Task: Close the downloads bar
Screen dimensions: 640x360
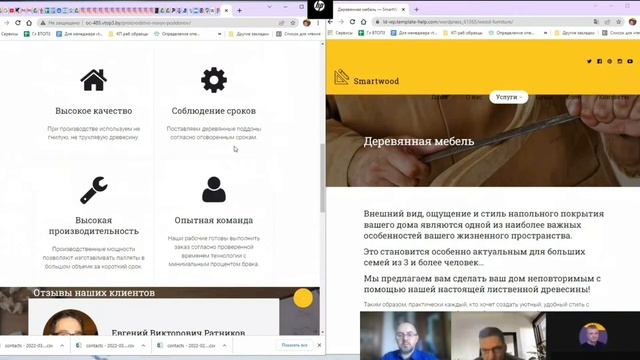Action: [319, 345]
